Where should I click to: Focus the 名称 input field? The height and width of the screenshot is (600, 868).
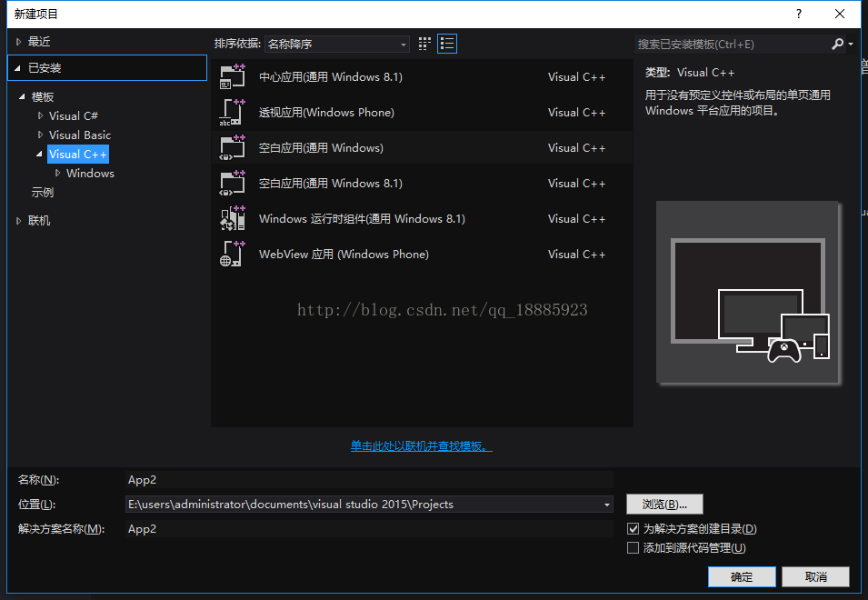coord(369,480)
